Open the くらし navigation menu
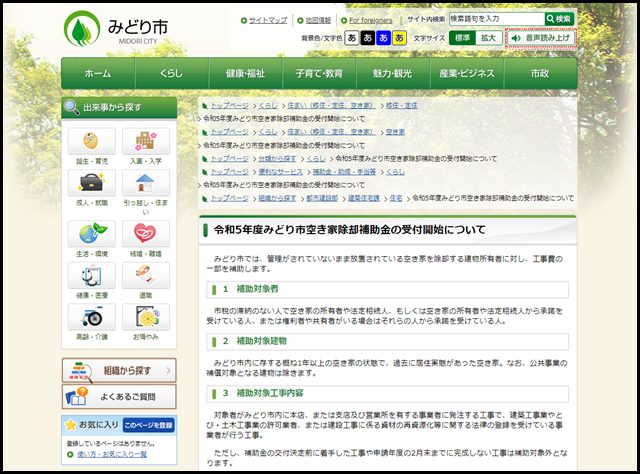 [x=171, y=73]
